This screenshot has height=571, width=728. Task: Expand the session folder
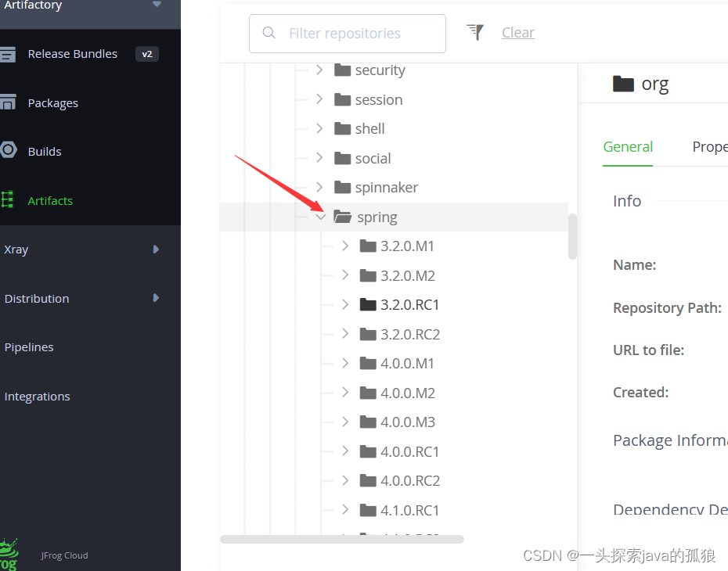tap(319, 99)
